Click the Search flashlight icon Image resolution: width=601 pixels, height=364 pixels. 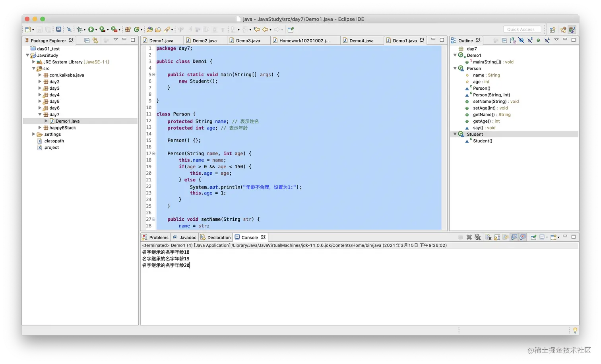point(167,29)
